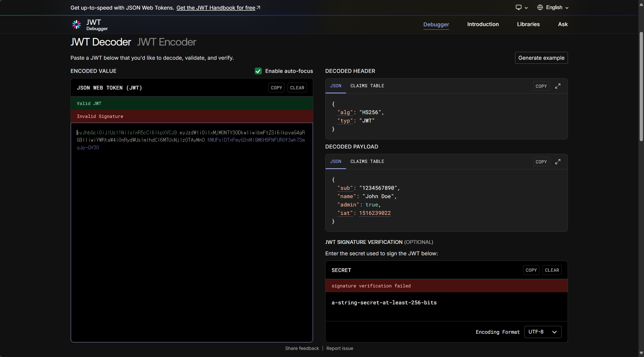Expand the decoded payload panel fullscreen icon
The image size is (644, 357).
coord(558,162)
